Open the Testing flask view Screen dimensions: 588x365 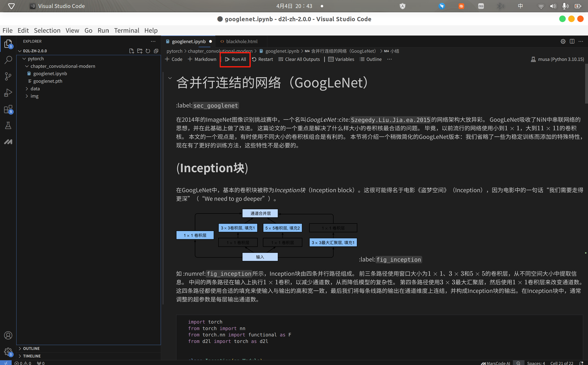click(8, 125)
